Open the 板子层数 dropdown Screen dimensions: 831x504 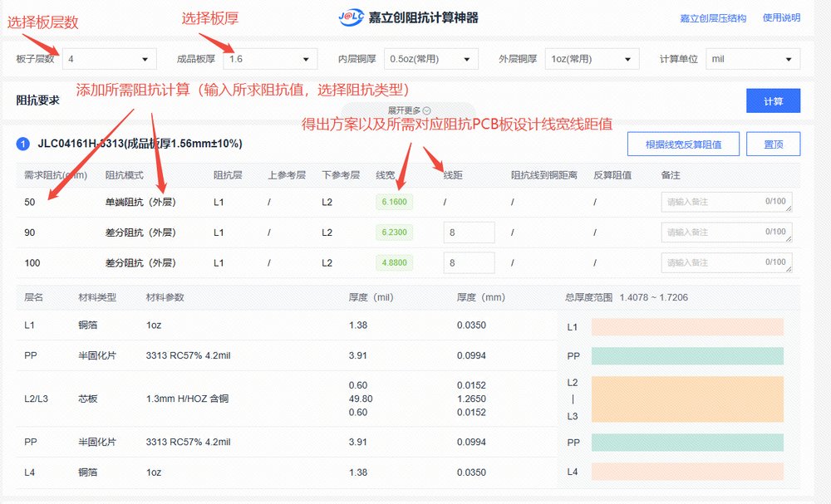click(110, 59)
